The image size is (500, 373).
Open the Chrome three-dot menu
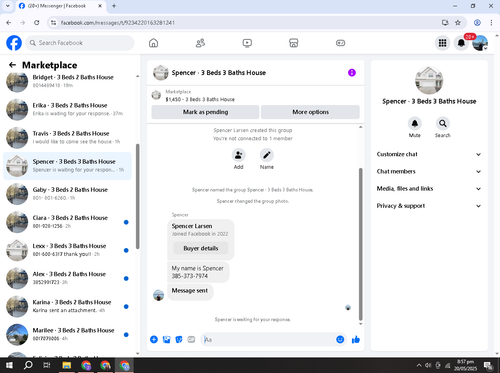click(491, 23)
